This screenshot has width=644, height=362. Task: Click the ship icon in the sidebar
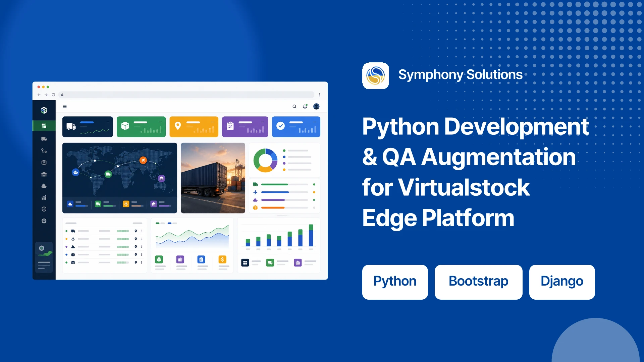click(x=44, y=186)
